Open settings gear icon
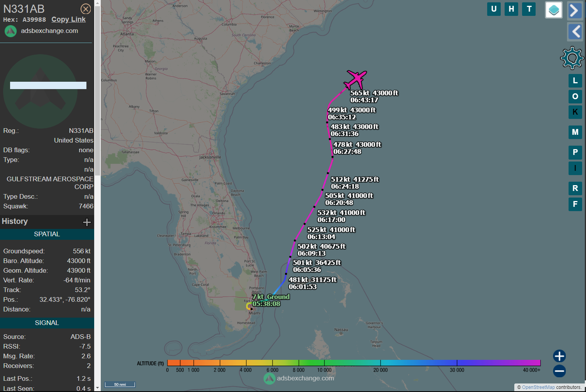Image resolution: width=586 pixels, height=392 pixels. tap(572, 58)
